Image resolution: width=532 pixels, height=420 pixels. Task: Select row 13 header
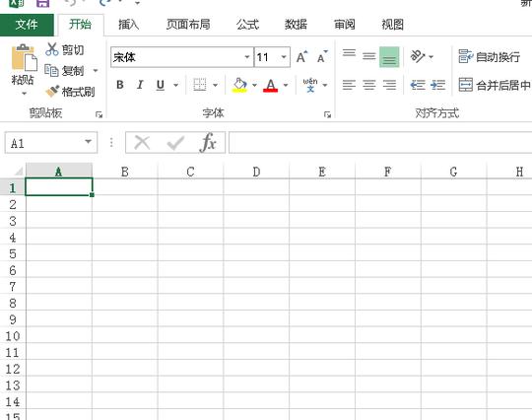click(x=13, y=385)
